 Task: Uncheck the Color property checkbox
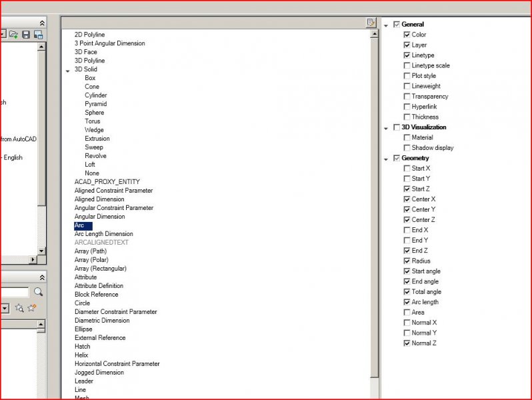[407, 35]
